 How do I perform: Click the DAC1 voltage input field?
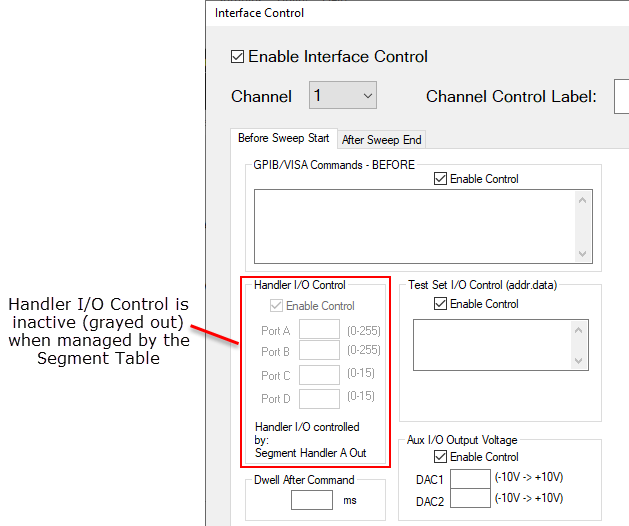point(470,479)
